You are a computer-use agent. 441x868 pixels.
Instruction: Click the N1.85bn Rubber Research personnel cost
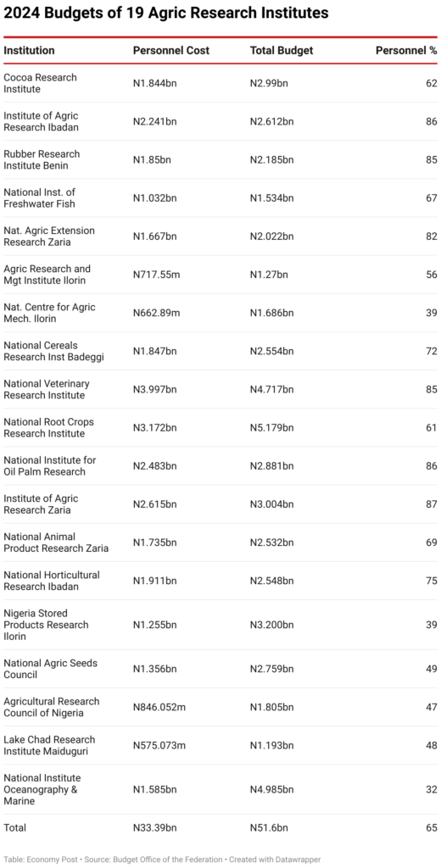point(152,159)
